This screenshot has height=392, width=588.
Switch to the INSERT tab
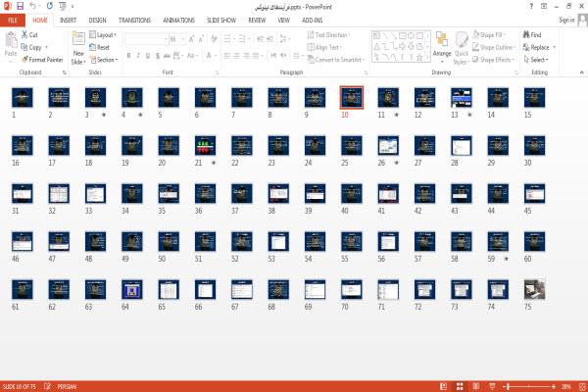pyautogui.click(x=68, y=21)
